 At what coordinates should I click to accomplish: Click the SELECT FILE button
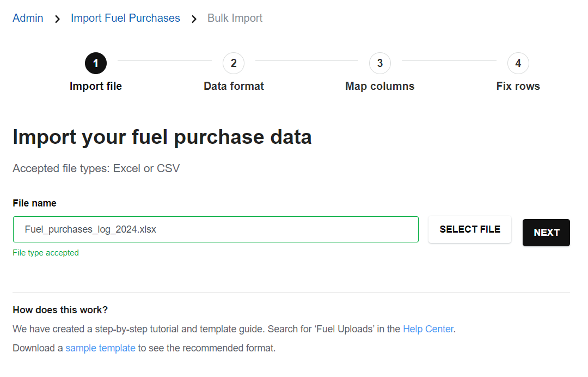coord(470,229)
